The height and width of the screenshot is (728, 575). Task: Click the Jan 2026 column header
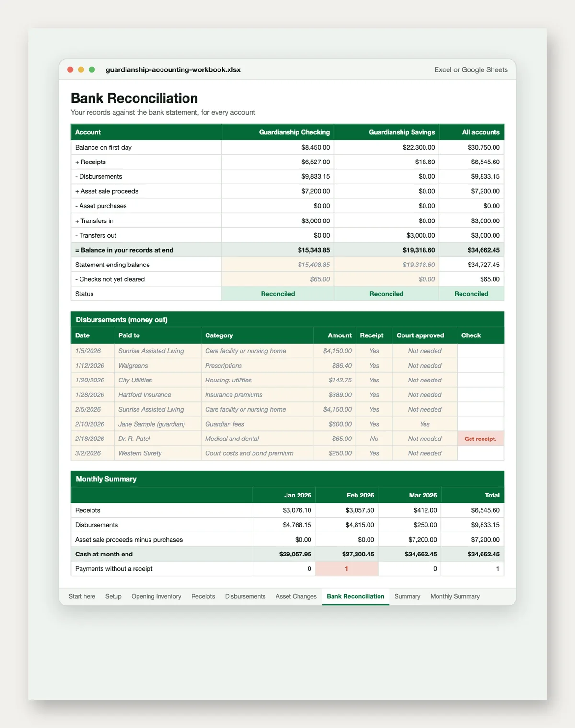[284, 495]
